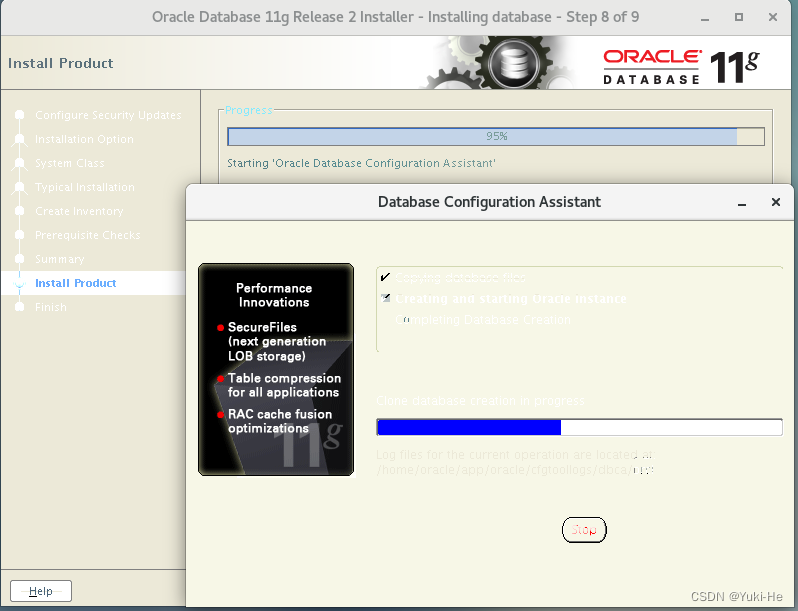Select Finish step in sidebar
This screenshot has width=798, height=611.
click(50, 307)
